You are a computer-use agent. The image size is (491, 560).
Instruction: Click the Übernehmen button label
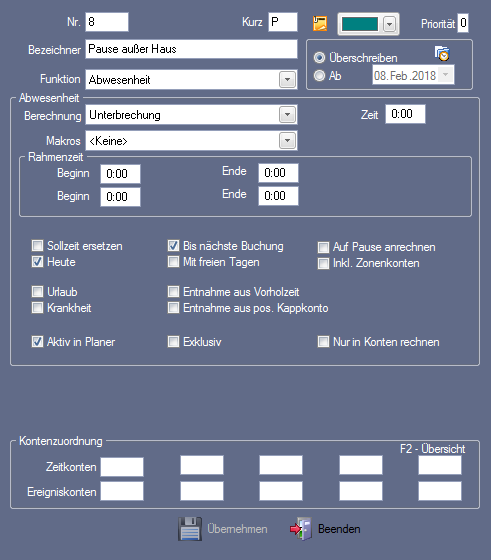tap(237, 529)
